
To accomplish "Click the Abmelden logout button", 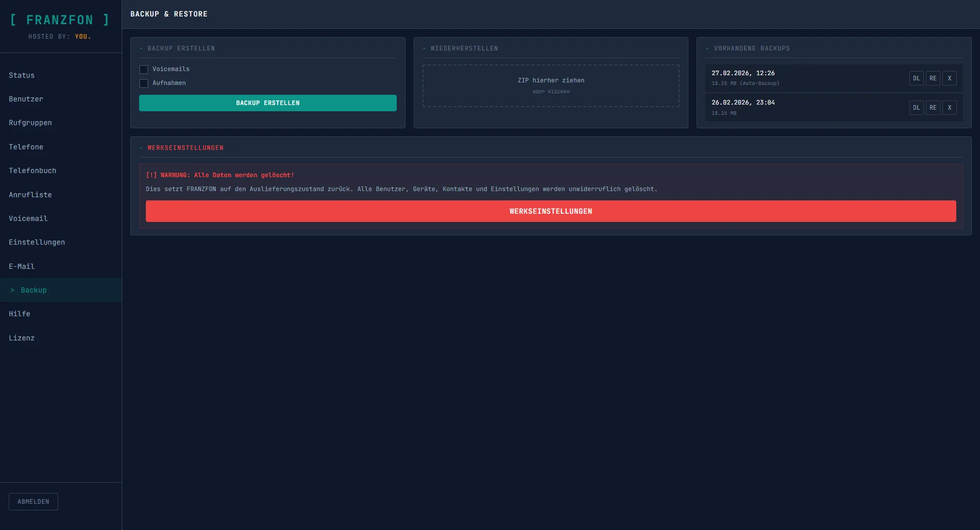I will (x=33, y=502).
